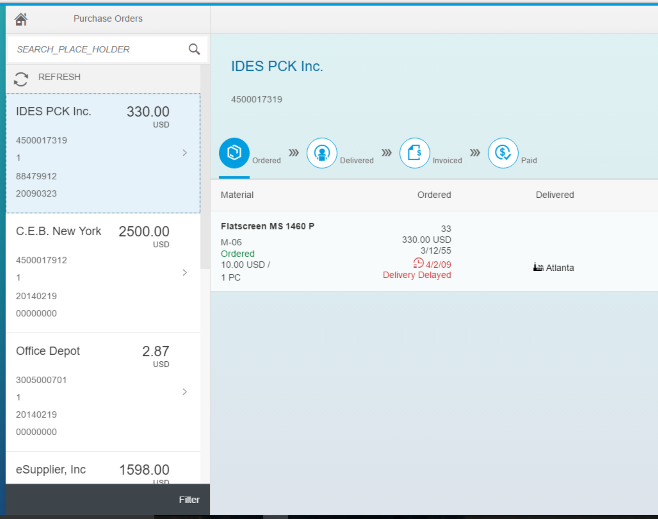Viewport: 658px width, 519px height.
Task: Open the C.E.B. New York chevron
Action: click(x=185, y=272)
